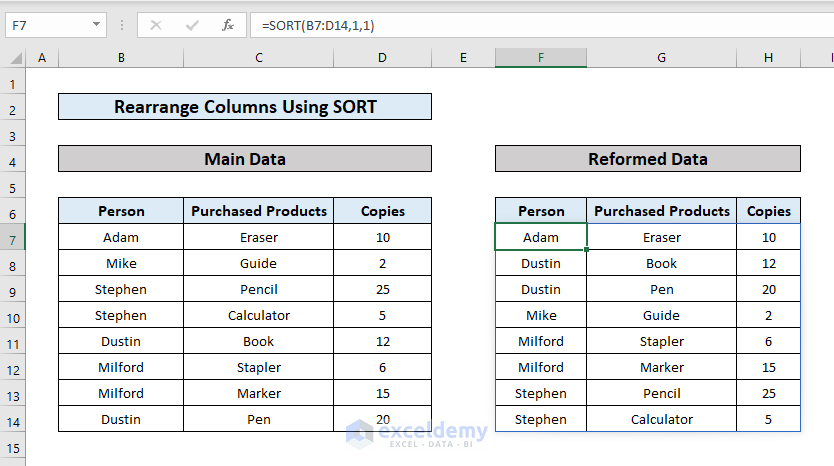The image size is (834, 466).
Task: Expand the Name Box dropdown arrow
Action: 96,24
